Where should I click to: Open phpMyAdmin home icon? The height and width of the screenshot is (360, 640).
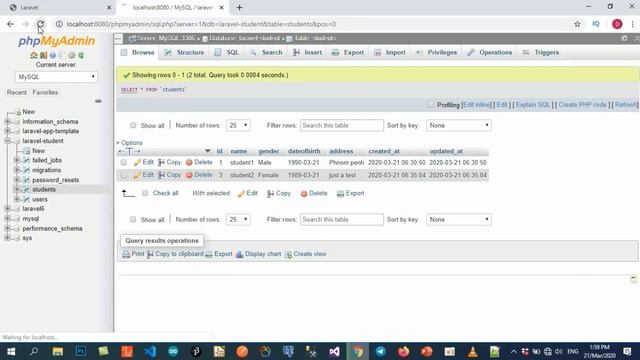pyautogui.click(x=34, y=55)
